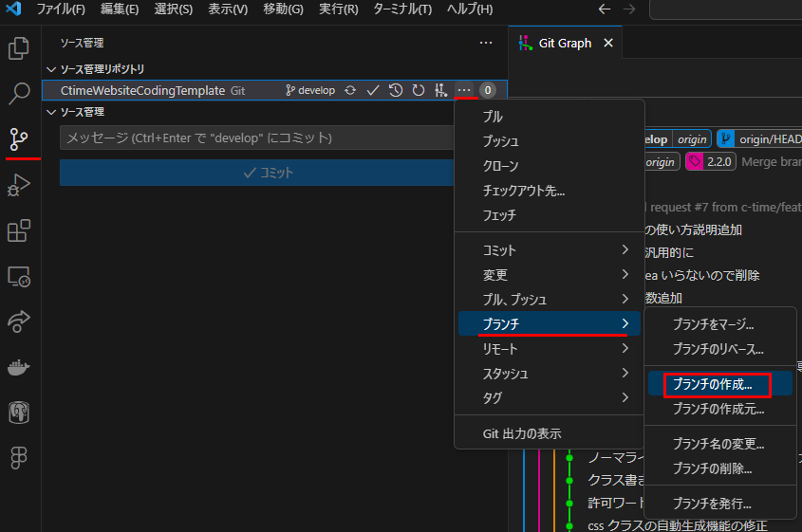The image size is (802, 532).
Task: Select the CtimeWebsiteCodingTemplate repository row
Action: click(274, 90)
